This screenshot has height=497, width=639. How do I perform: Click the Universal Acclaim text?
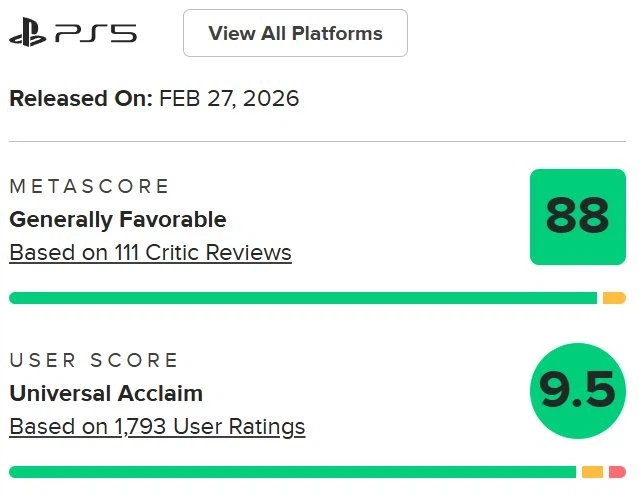click(106, 393)
